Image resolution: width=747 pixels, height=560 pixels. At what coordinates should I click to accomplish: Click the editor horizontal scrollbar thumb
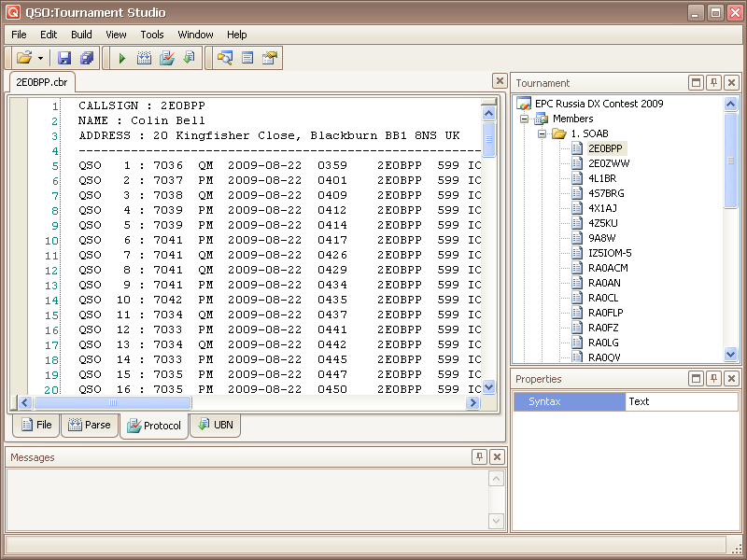pos(112,403)
